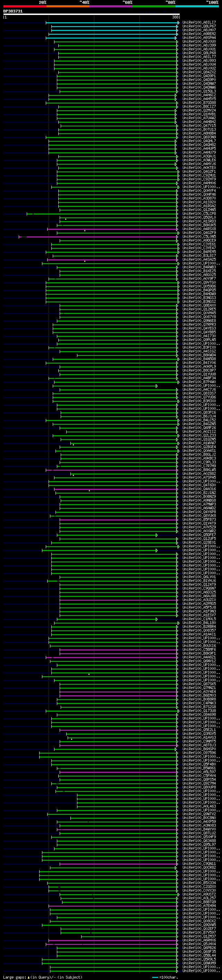Select hit UniRef100_Q2MV24

(199, 110)
